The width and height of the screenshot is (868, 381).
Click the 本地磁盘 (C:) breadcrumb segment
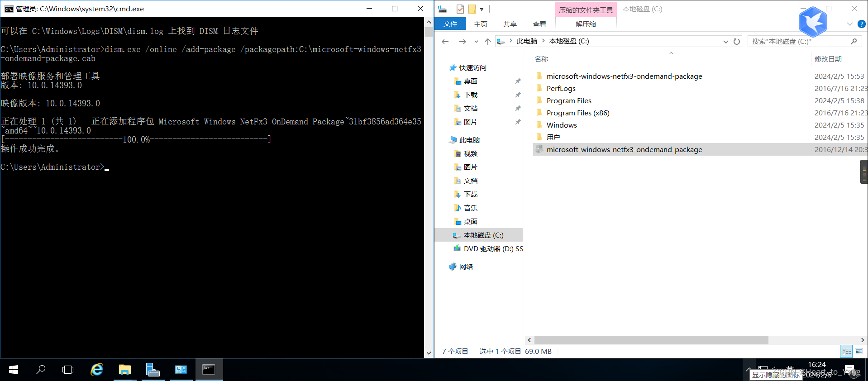coord(569,41)
